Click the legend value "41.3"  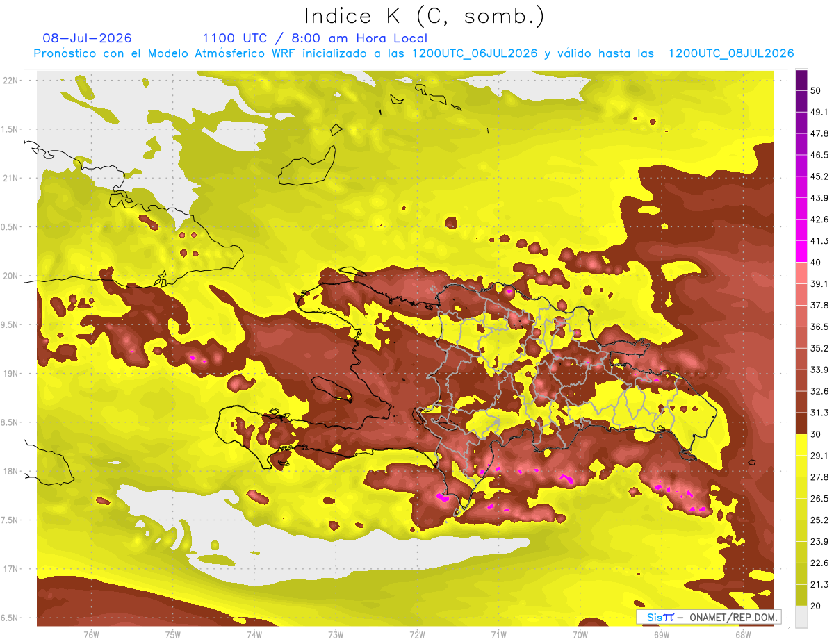click(819, 241)
